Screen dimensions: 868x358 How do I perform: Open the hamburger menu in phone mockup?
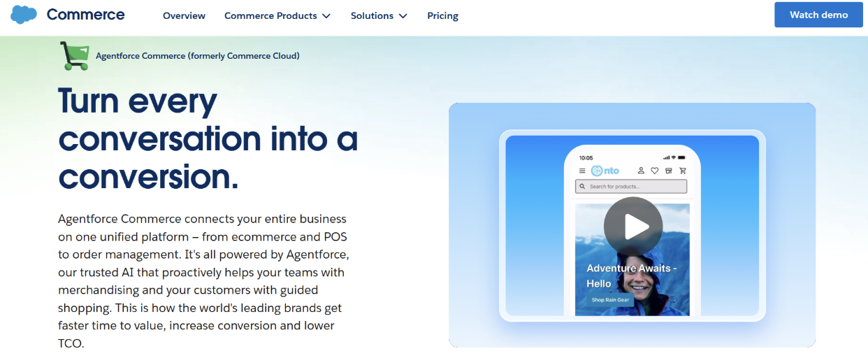coord(583,171)
